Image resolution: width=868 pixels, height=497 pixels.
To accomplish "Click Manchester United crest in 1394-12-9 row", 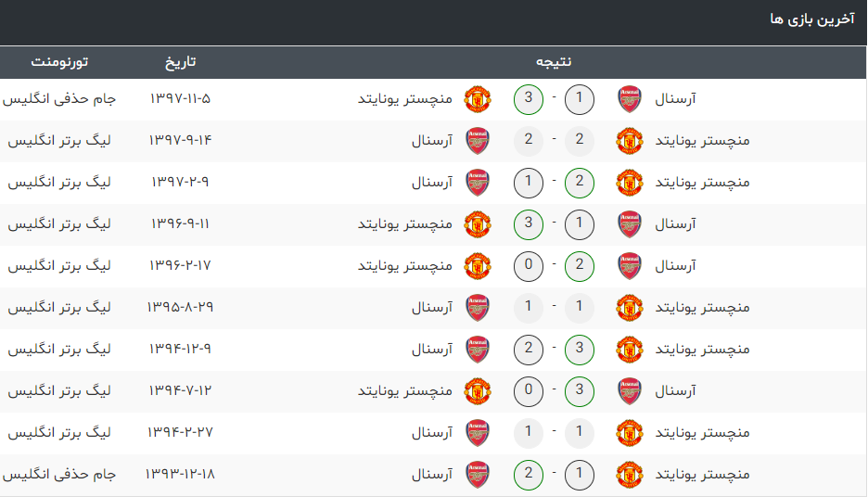I will pos(630,350).
